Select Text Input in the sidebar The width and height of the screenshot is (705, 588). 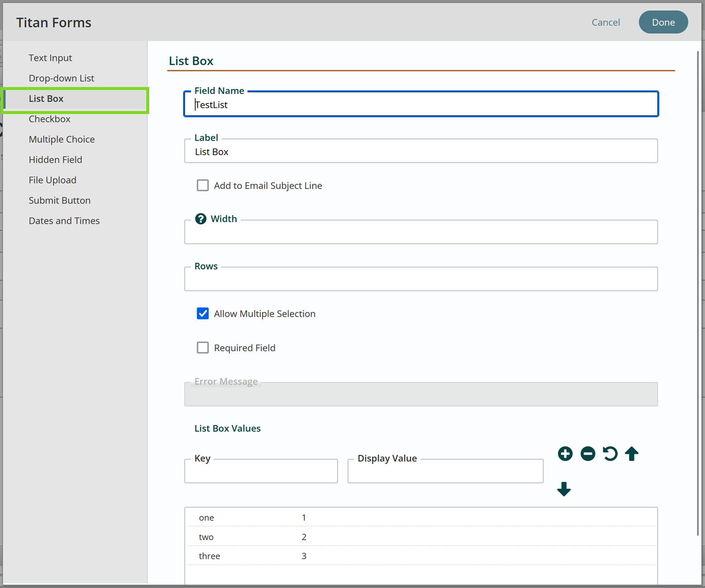pos(50,58)
